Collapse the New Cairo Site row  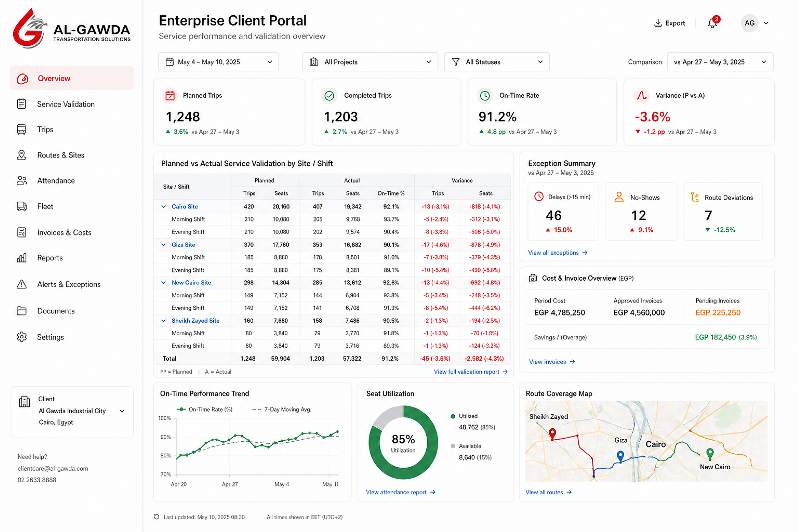pos(164,283)
